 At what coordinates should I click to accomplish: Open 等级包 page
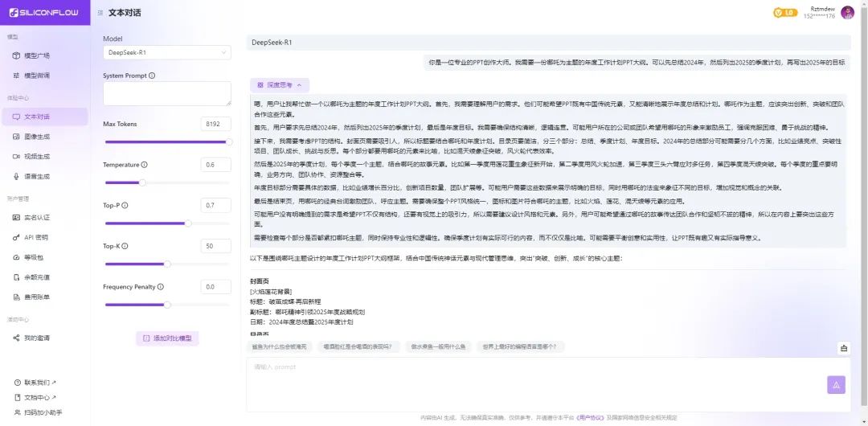(44, 257)
